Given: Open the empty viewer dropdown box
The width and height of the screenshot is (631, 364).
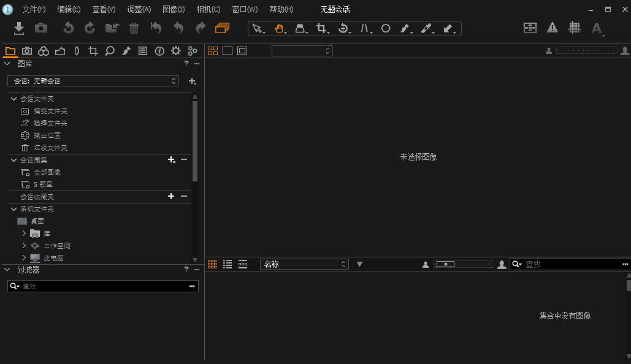Looking at the screenshot, I should [x=302, y=51].
